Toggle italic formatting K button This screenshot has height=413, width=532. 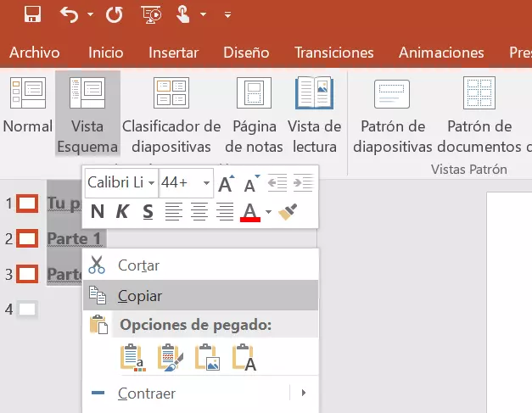(123, 211)
